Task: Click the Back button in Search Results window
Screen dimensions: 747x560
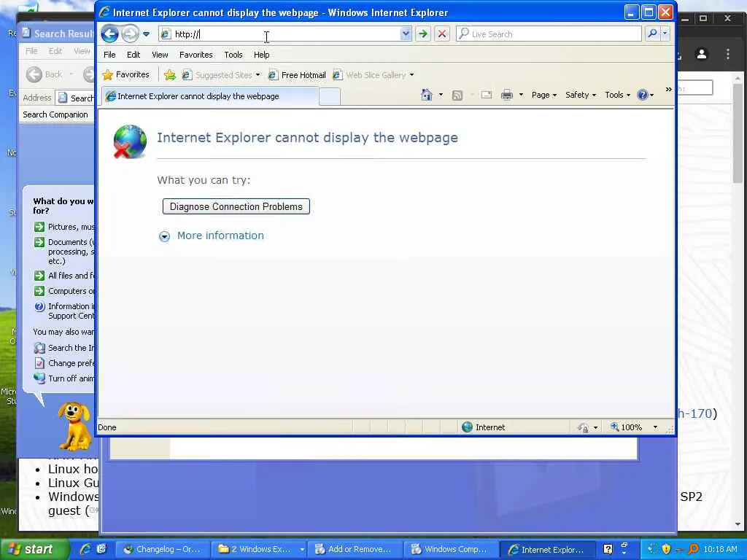Action: point(44,74)
